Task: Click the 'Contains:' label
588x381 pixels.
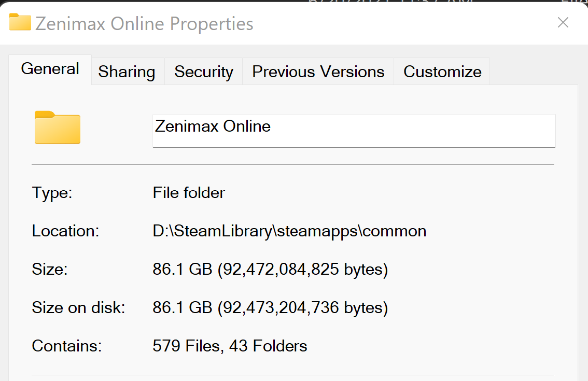Action: point(67,346)
